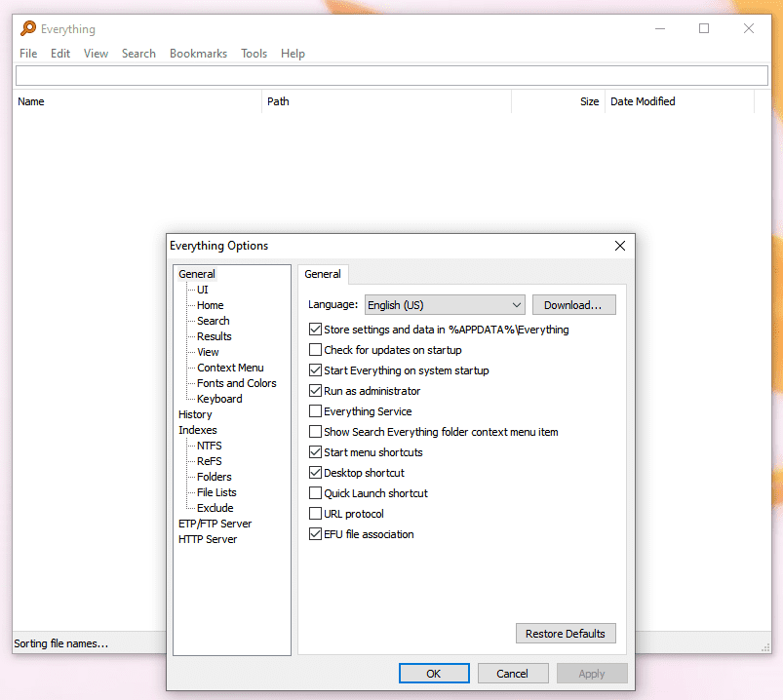The height and width of the screenshot is (700, 783).
Task: Select Context Menu tree item
Action: pyautogui.click(x=230, y=368)
